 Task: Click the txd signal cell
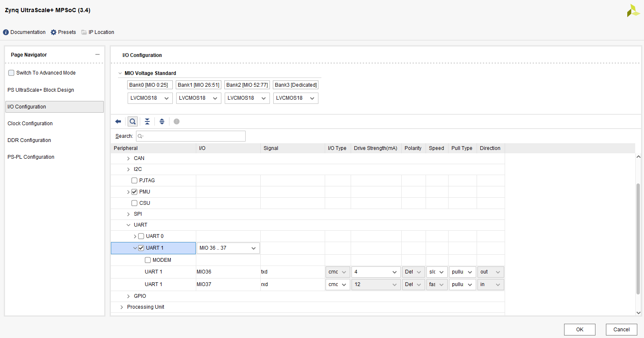tap(292, 272)
